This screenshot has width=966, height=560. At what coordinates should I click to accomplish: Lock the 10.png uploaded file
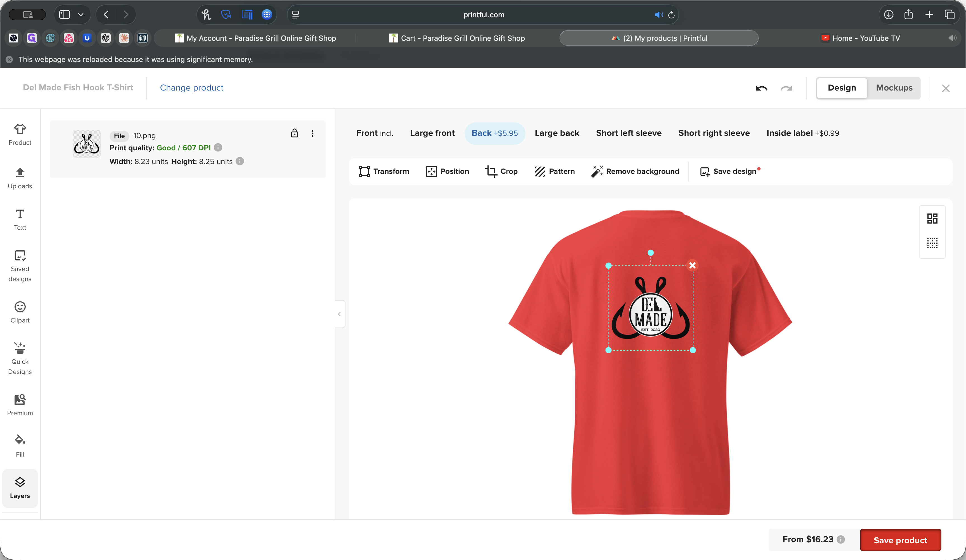[x=294, y=133]
